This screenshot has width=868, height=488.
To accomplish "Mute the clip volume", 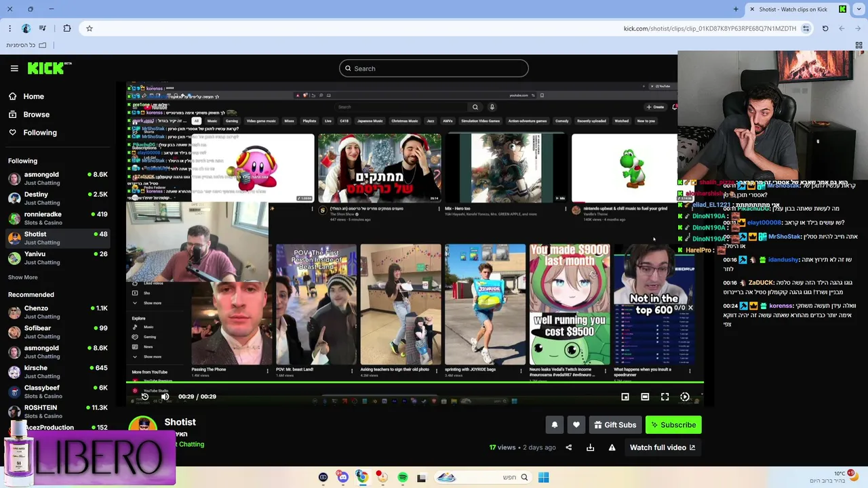I will point(165,396).
